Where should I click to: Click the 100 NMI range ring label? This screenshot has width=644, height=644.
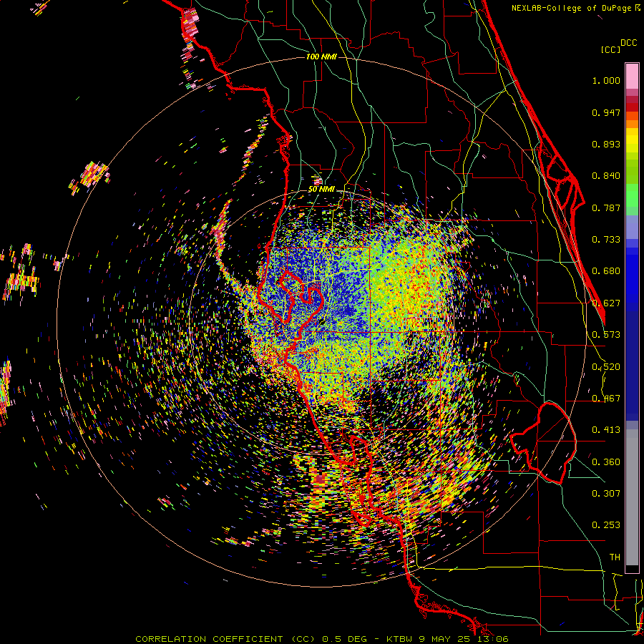click(x=321, y=57)
